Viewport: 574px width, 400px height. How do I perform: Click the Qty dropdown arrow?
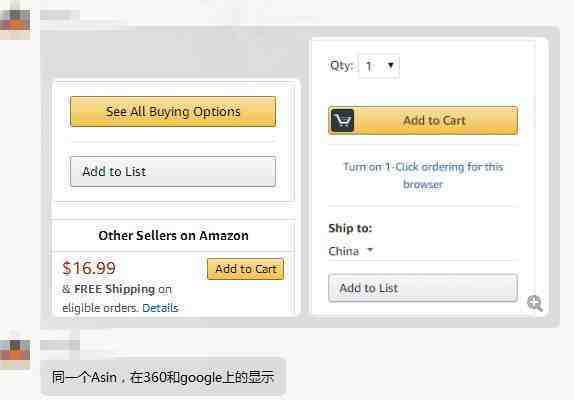[391, 66]
